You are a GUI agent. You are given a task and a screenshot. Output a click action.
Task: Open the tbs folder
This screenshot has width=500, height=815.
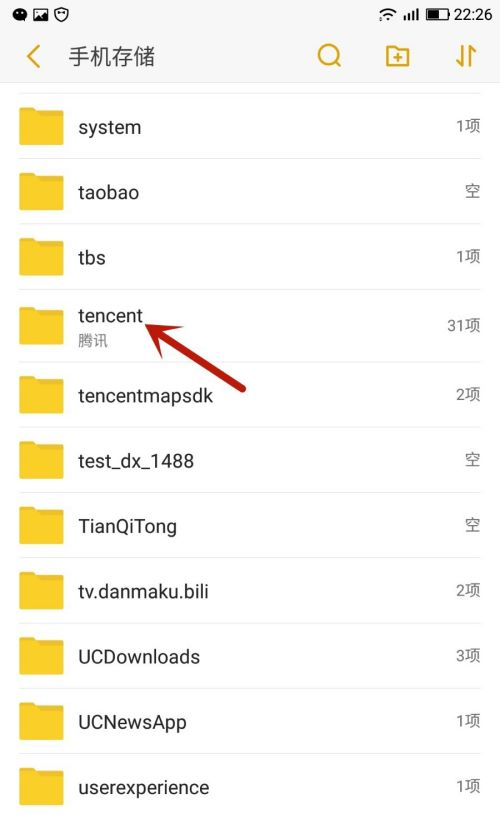tap(249, 257)
